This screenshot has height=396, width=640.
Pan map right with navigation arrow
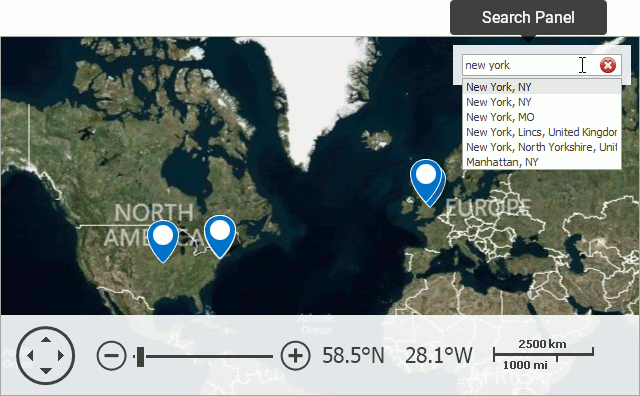[61, 355]
